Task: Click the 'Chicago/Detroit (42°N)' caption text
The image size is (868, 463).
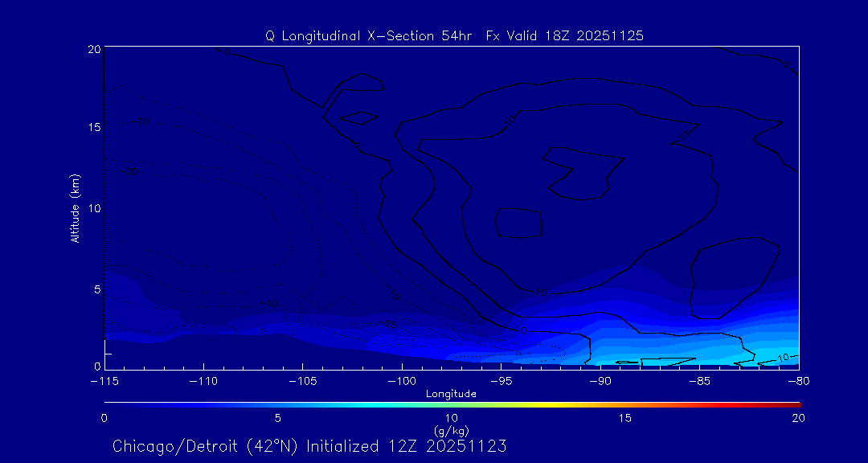Action: click(x=207, y=446)
